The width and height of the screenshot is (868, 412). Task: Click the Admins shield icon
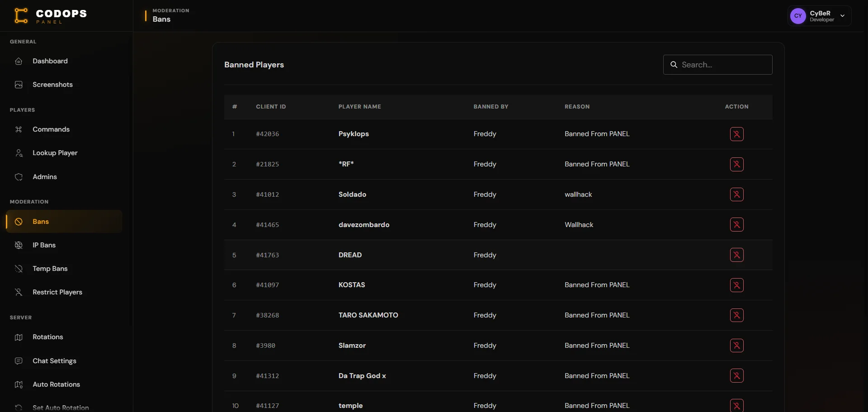pyautogui.click(x=19, y=177)
